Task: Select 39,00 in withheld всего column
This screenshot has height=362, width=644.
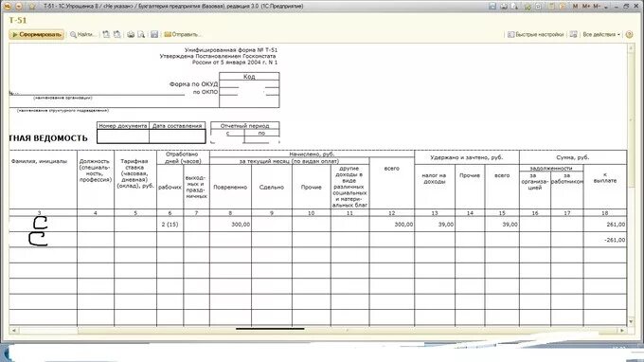Action: (x=502, y=225)
